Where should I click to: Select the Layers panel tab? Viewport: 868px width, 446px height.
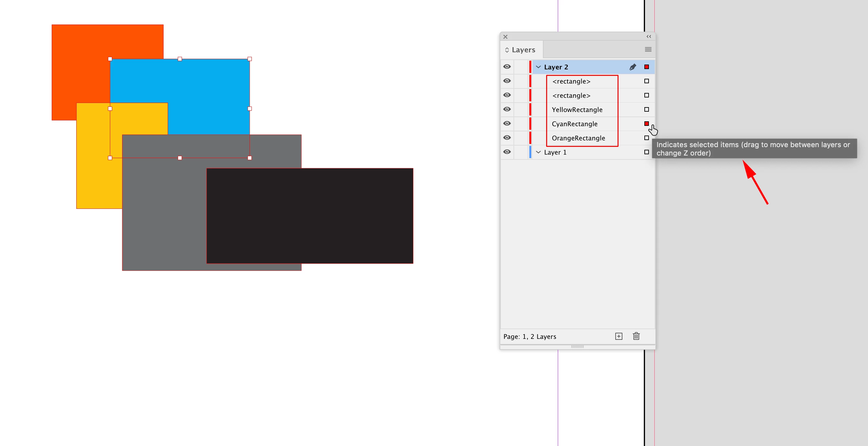[523, 50]
